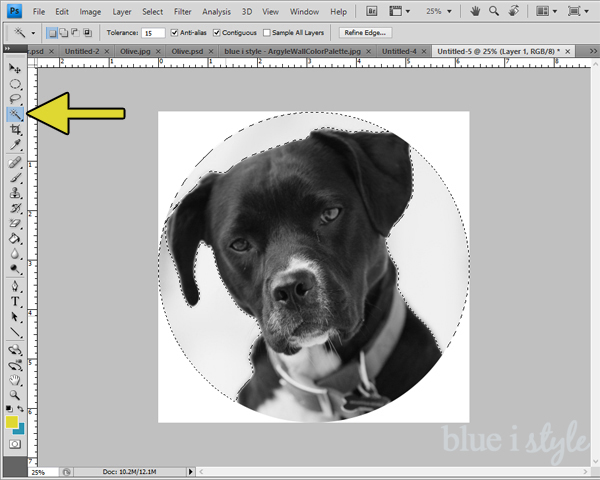Select the Line tool
Viewport: 600px width, 480px height.
[x=15, y=332]
